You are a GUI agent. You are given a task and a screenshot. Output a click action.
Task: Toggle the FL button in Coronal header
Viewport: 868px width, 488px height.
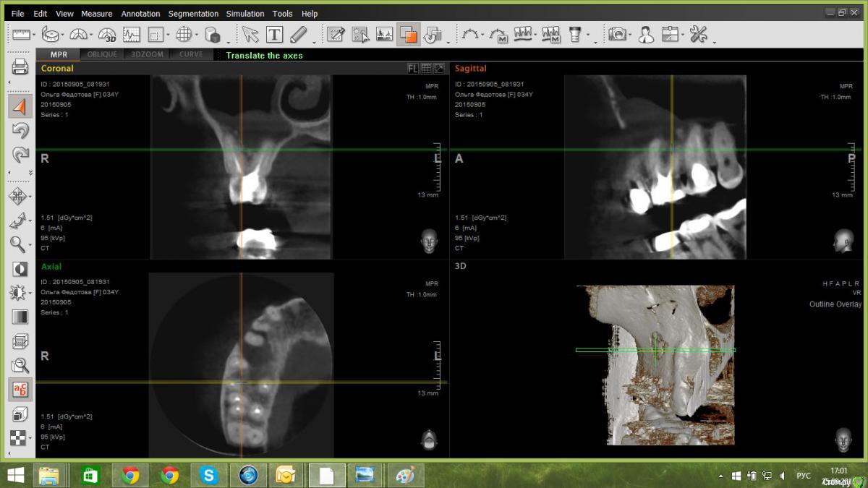click(412, 69)
